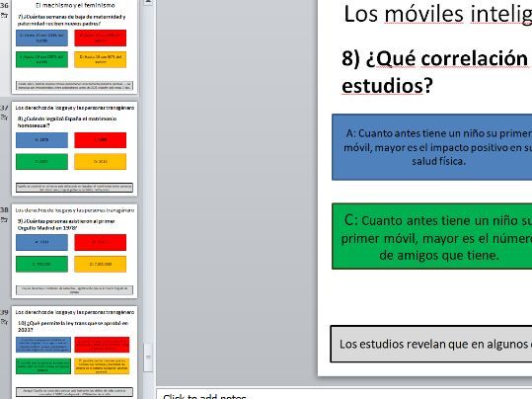This screenshot has width=532, height=399.
Task: Select the title 'Los móviles intelig' on the slide
Action: [437, 14]
